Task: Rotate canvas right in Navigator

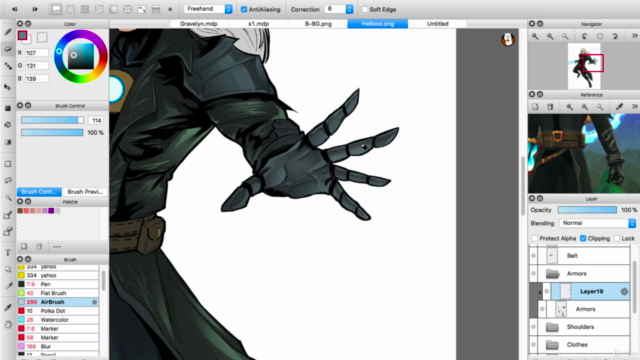Action: pos(615,36)
